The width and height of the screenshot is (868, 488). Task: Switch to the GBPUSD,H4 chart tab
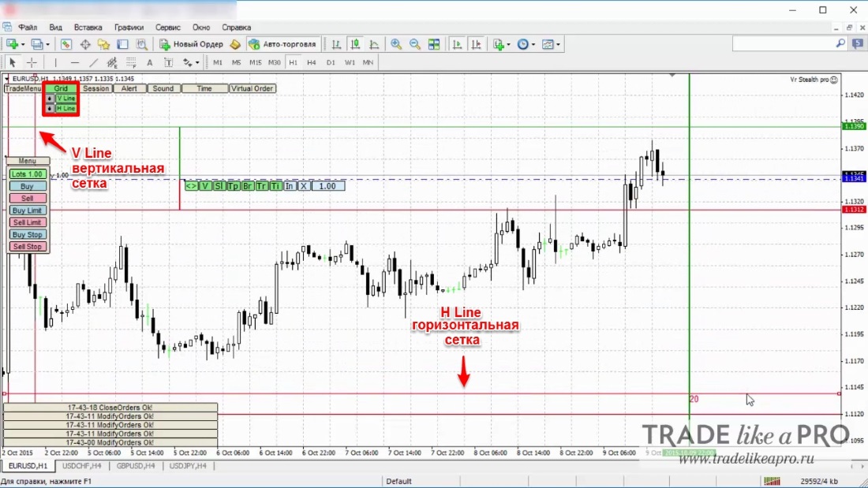136,466
